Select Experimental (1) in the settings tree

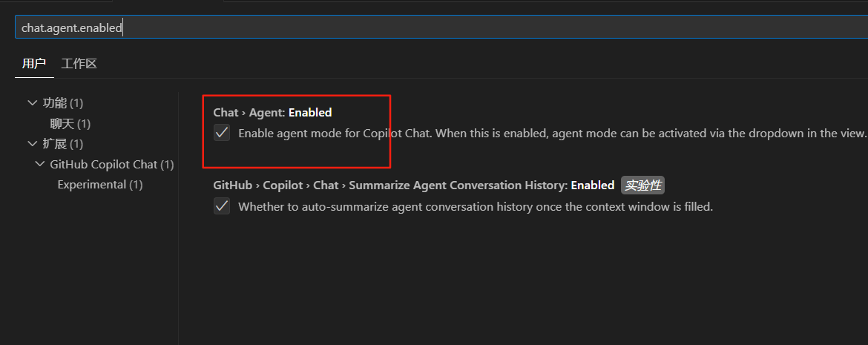(100, 185)
